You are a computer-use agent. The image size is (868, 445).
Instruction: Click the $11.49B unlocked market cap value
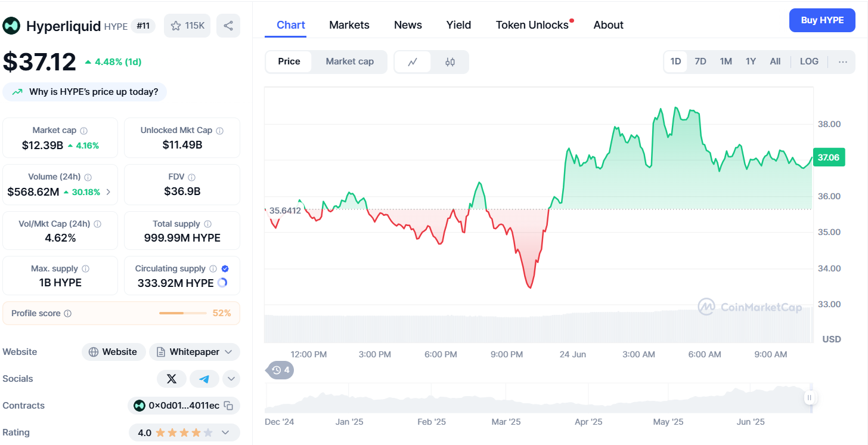182,145
